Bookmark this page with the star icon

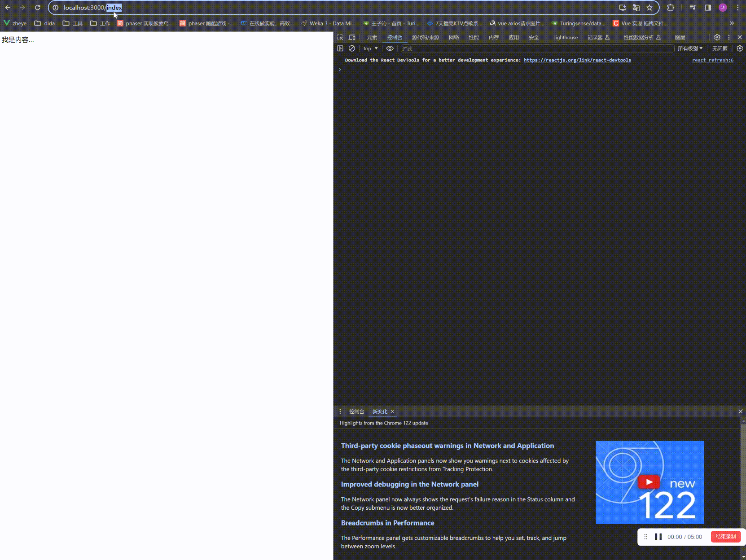click(x=649, y=8)
